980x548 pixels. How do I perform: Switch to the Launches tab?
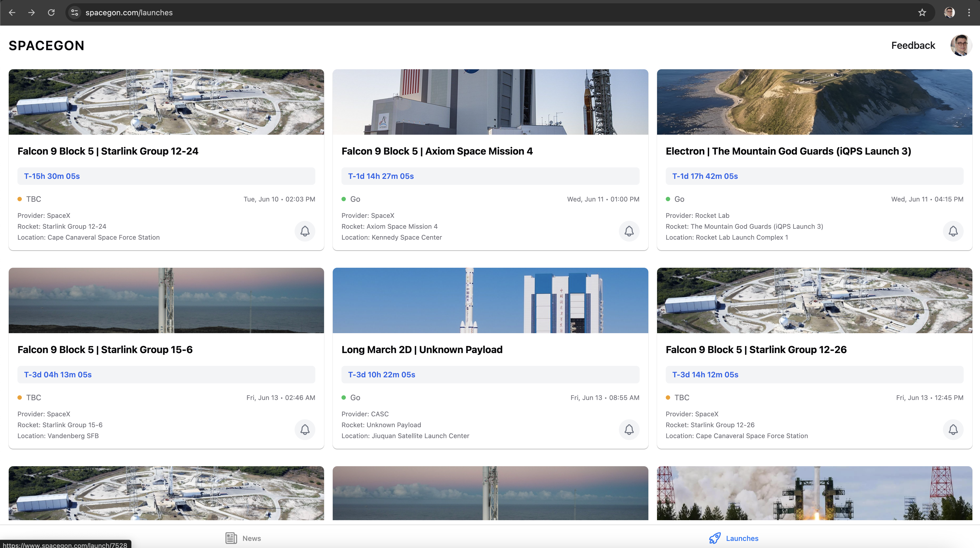[733, 538]
